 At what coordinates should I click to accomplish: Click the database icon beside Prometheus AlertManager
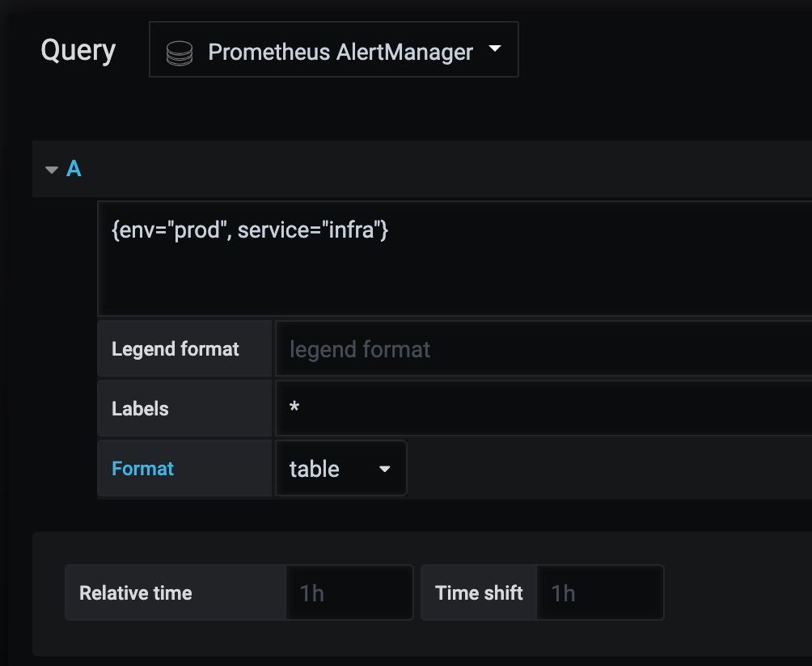(180, 53)
